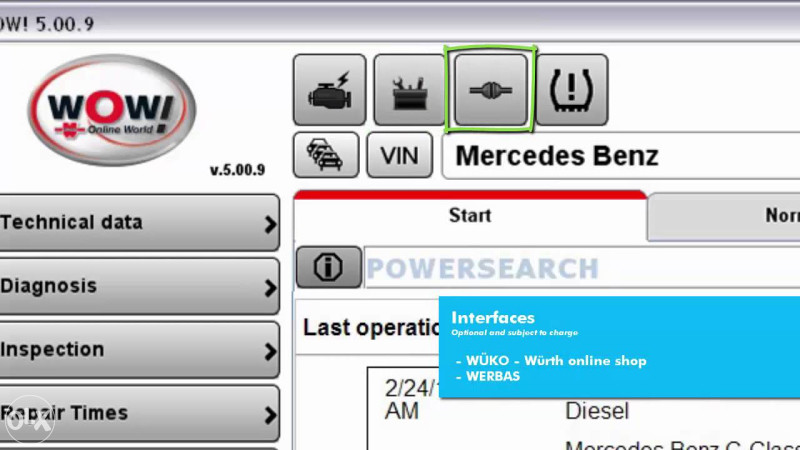Expand the Inspection menu

click(x=139, y=349)
